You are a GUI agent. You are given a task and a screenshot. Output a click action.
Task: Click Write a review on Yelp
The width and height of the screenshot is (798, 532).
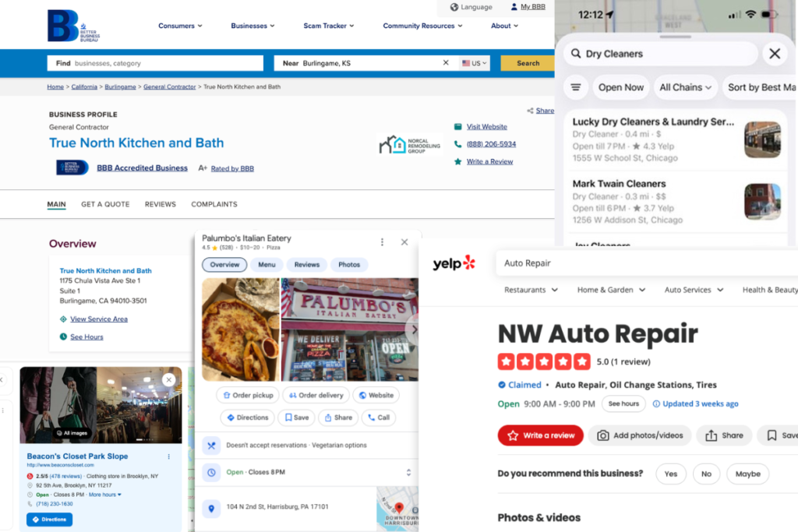541,435
